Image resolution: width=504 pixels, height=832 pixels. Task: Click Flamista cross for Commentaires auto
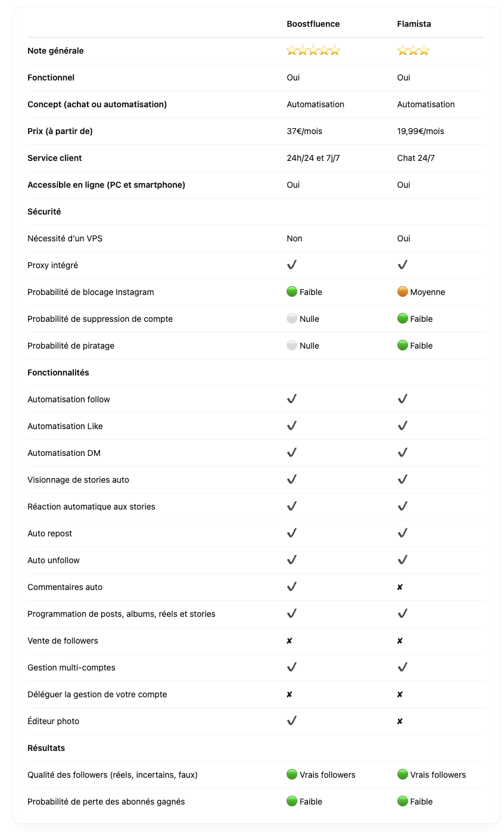[x=400, y=587]
